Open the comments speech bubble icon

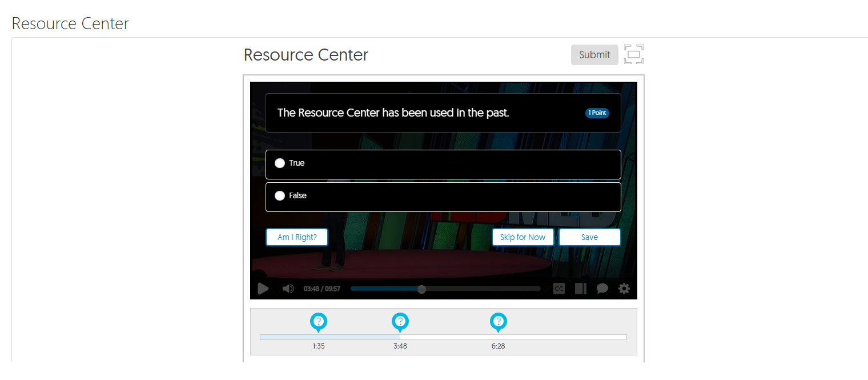602,289
